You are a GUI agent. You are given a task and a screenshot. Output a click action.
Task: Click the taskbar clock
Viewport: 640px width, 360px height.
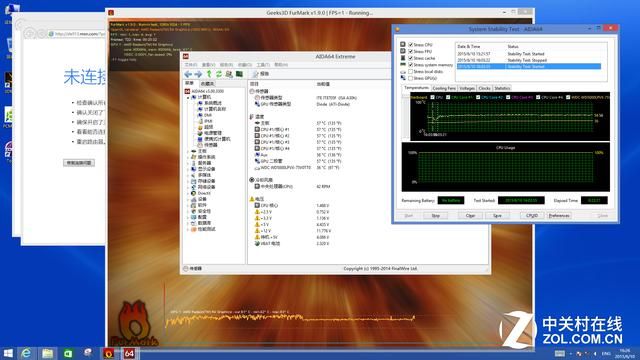624,353
